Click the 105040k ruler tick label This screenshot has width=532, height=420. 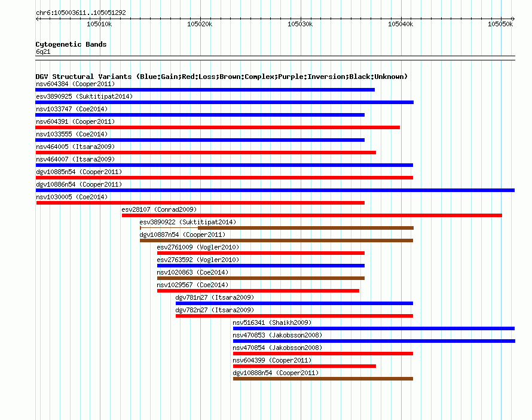pos(400,24)
